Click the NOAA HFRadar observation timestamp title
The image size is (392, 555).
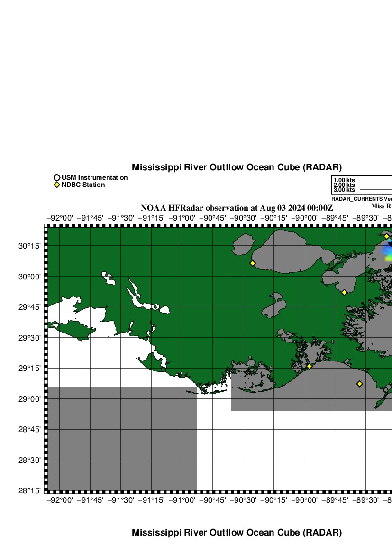[237, 208]
